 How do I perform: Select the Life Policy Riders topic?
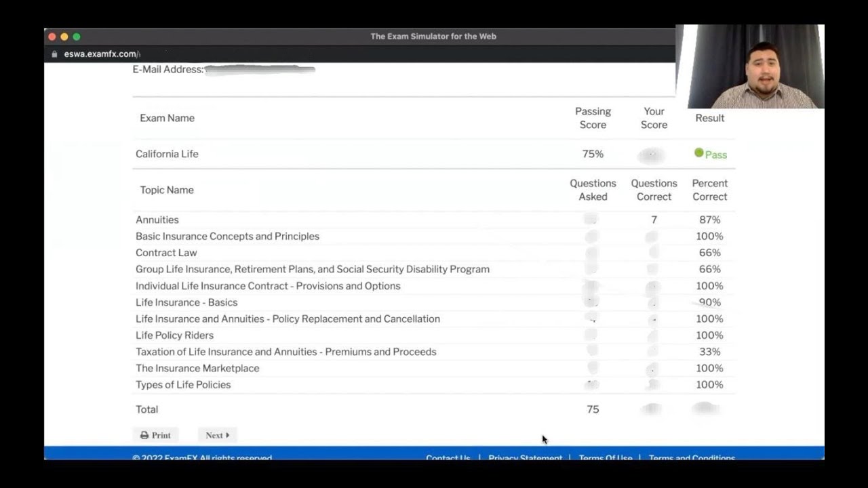coord(174,335)
